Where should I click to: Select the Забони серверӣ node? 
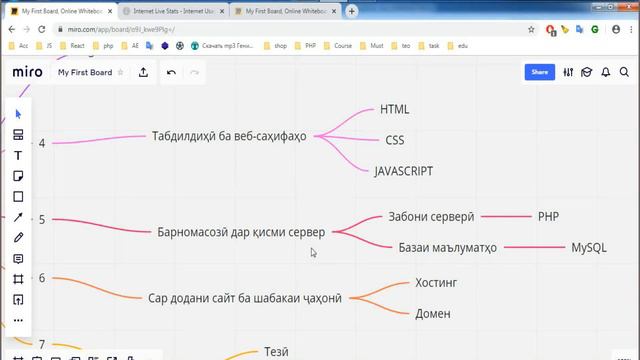[x=431, y=217]
